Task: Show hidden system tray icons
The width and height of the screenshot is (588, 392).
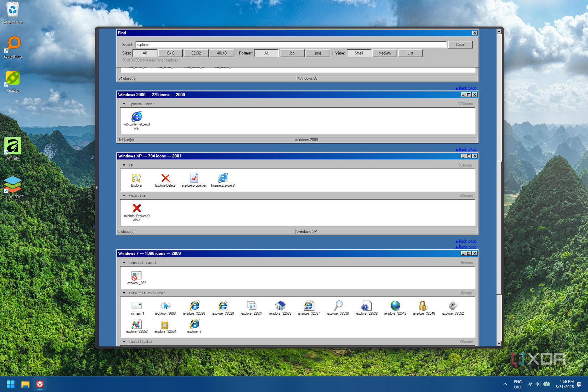Action: click(x=505, y=384)
